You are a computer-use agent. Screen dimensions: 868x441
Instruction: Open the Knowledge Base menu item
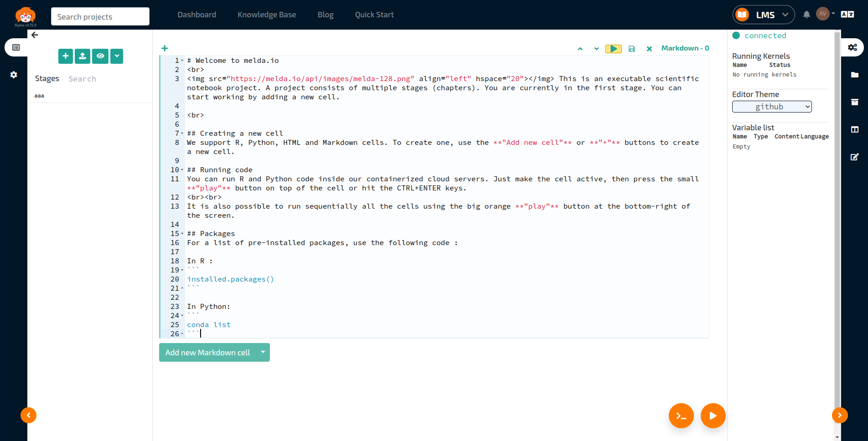pos(267,15)
